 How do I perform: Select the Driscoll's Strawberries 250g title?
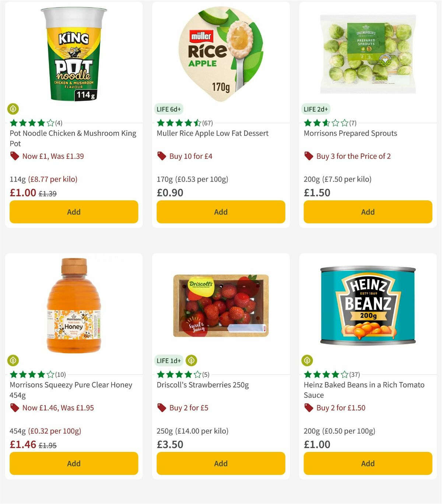[202, 385]
